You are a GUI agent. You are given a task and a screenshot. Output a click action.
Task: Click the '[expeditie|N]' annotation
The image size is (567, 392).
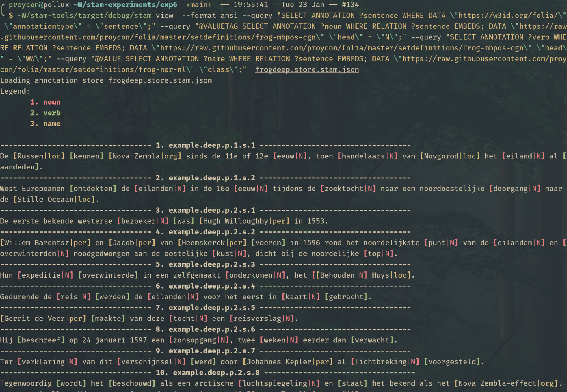point(45,275)
